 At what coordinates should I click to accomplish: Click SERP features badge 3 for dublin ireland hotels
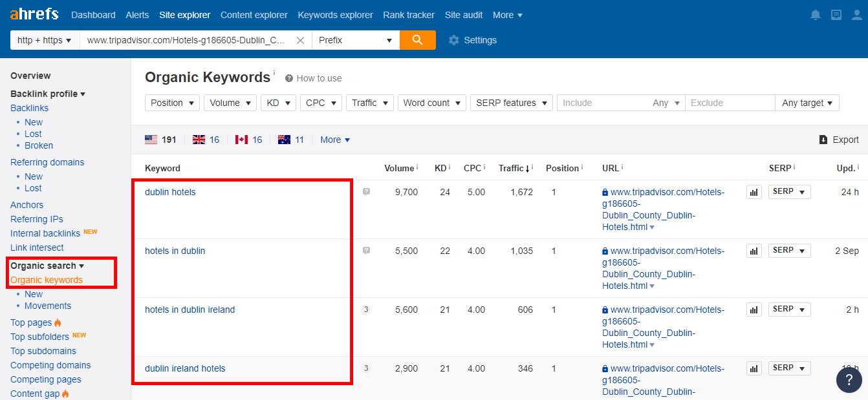coord(366,368)
